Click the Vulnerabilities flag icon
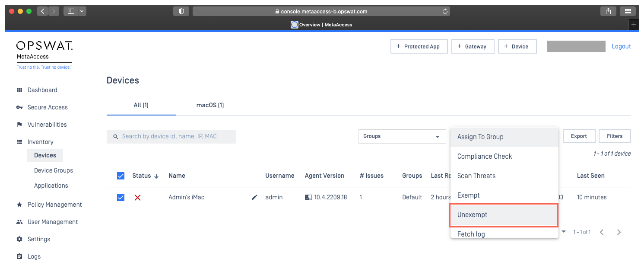The image size is (644, 272). click(x=19, y=125)
